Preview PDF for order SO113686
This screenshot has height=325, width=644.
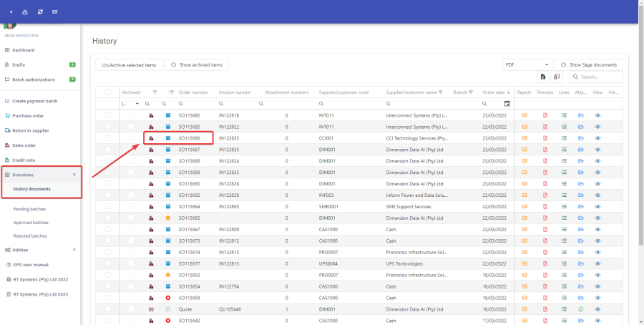[544, 138]
